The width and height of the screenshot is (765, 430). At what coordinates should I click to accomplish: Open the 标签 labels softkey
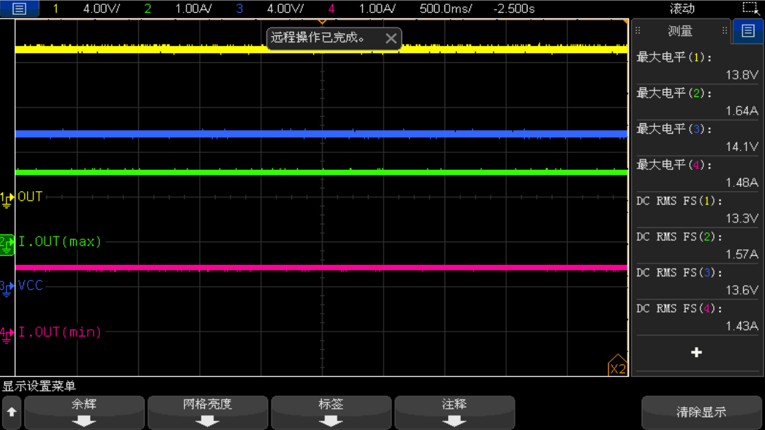click(331, 412)
